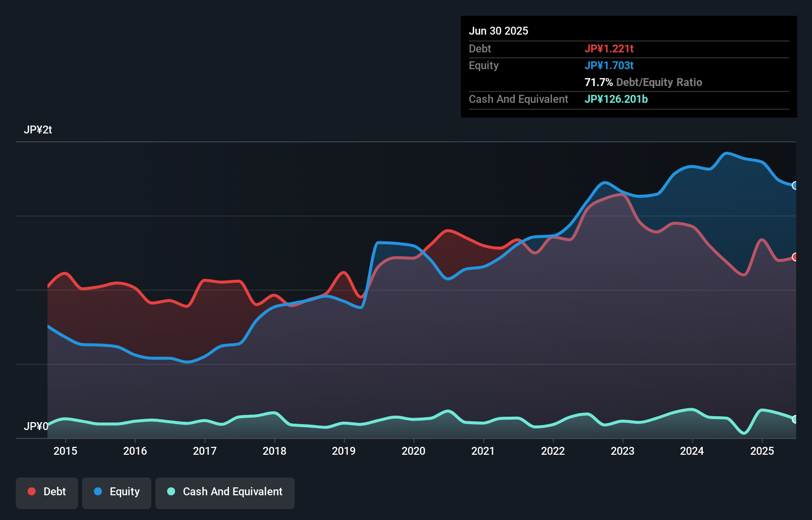
Task: Click the JP¥0 y-axis label
Action: coord(36,426)
